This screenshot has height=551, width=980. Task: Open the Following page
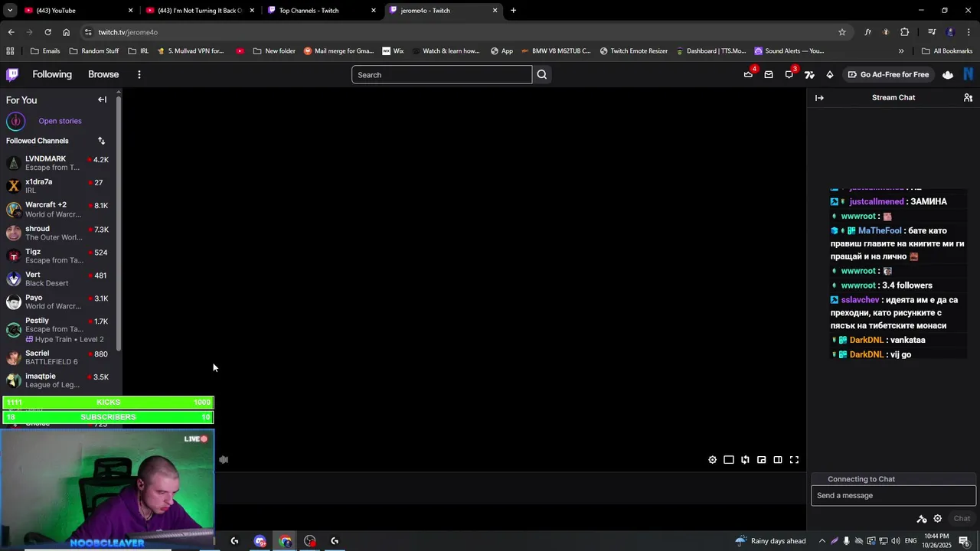(x=52, y=74)
